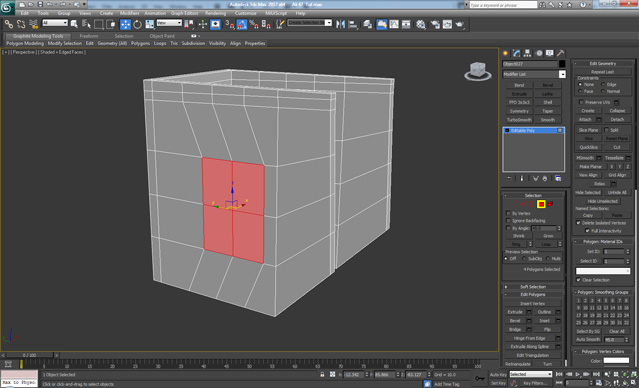Click the Align tool icon

(353, 24)
